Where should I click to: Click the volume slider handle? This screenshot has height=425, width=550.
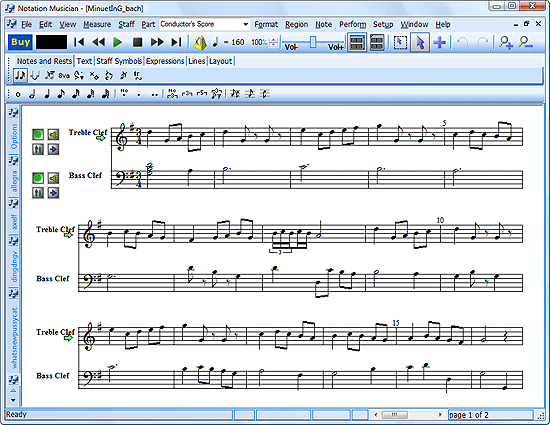click(x=313, y=42)
